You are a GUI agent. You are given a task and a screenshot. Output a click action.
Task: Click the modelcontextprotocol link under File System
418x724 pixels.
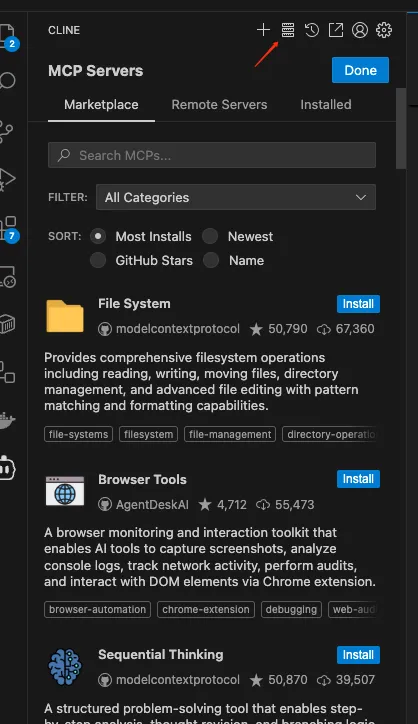pos(178,329)
